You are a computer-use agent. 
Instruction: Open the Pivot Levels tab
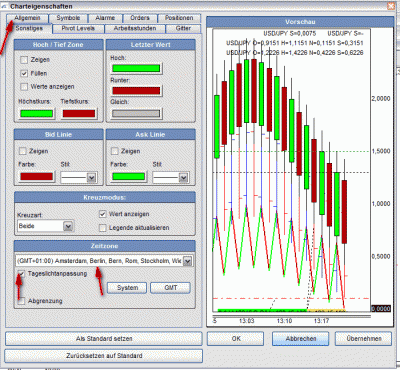click(x=78, y=29)
